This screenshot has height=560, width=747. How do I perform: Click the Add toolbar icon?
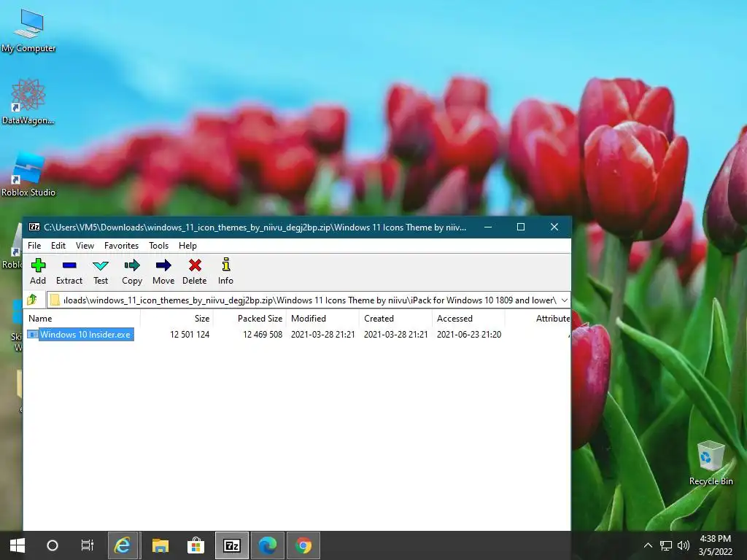38,272
